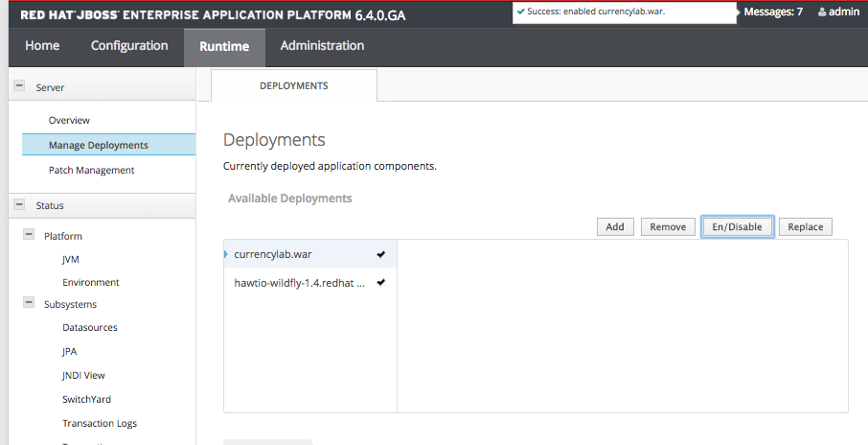
Task: Select the currencylab.war deployment row
Action: point(310,254)
